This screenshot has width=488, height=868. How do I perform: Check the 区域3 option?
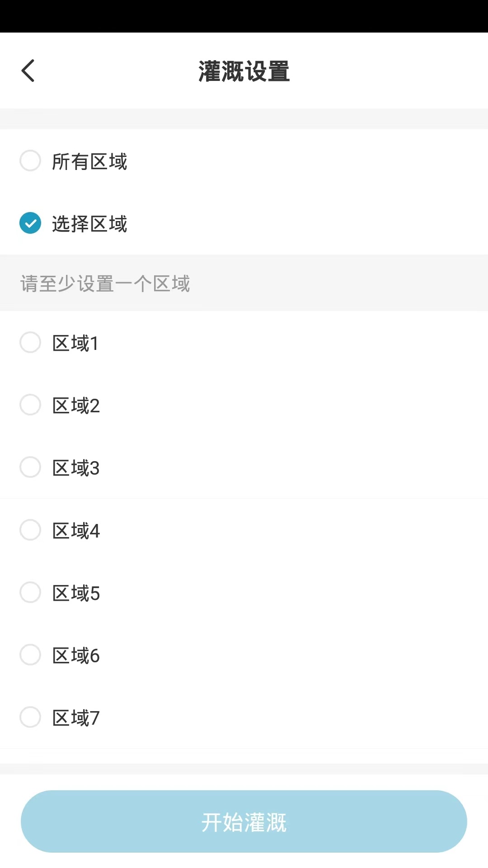pos(30,467)
